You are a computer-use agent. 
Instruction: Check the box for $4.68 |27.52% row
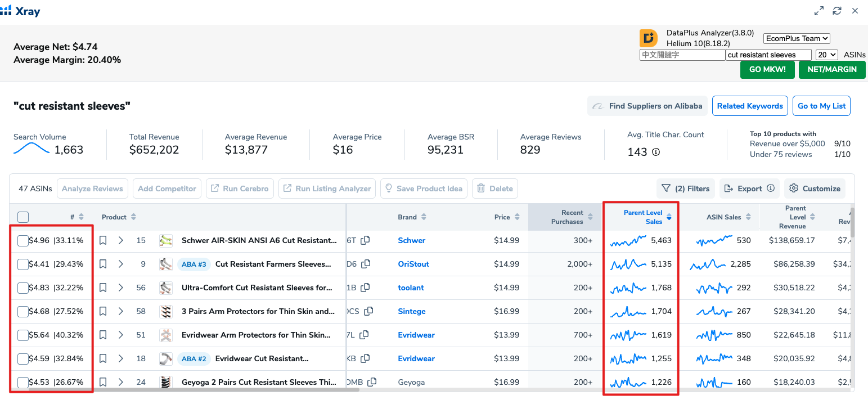click(x=23, y=312)
